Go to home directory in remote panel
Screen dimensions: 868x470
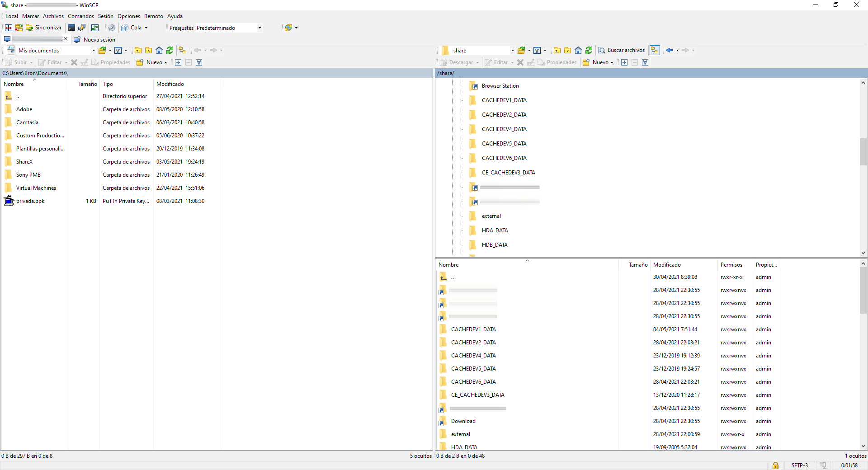pos(578,50)
